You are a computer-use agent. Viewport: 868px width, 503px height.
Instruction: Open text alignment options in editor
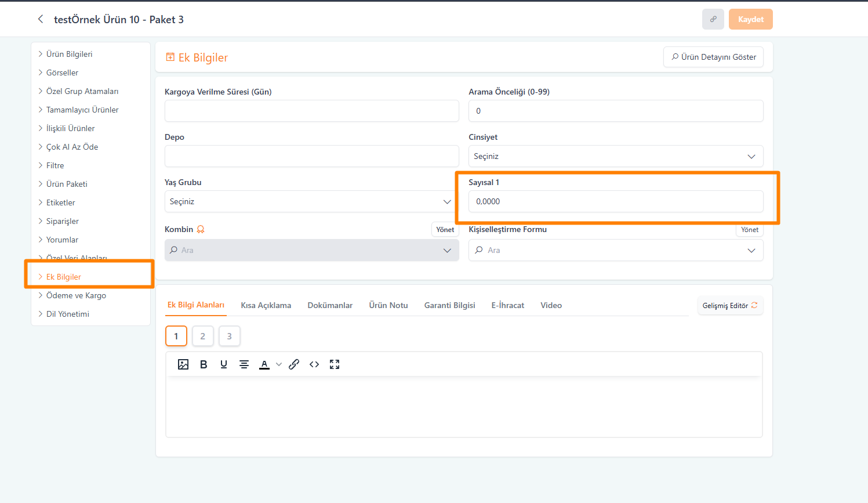point(244,364)
